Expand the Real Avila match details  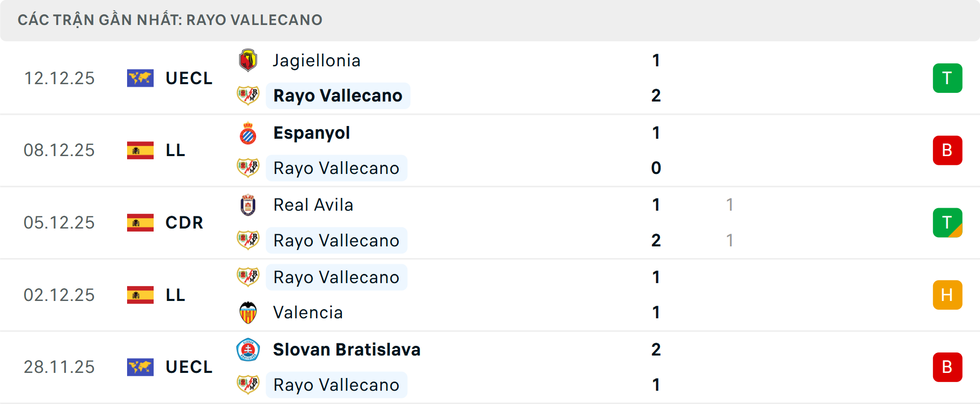[490, 222]
